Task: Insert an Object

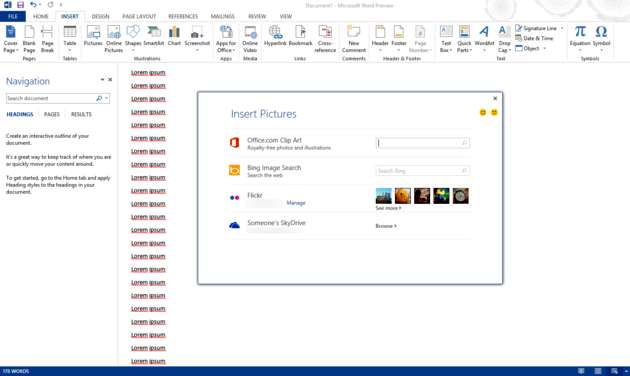Action: [x=528, y=48]
